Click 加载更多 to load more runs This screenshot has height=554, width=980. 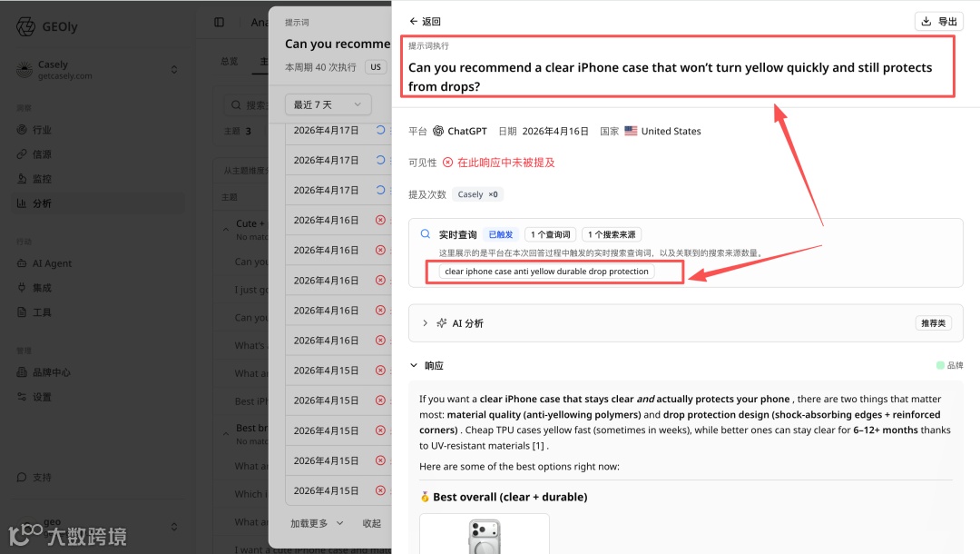(x=317, y=523)
